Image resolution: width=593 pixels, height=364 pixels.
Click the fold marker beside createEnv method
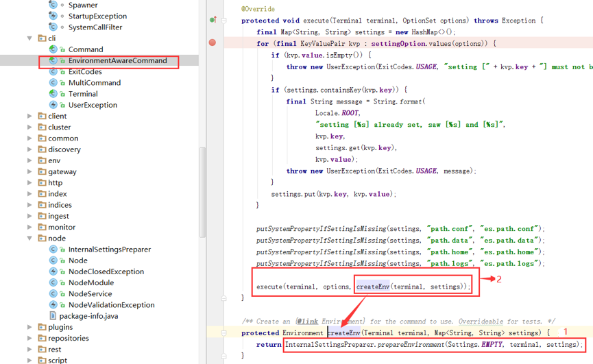pyautogui.click(x=224, y=332)
